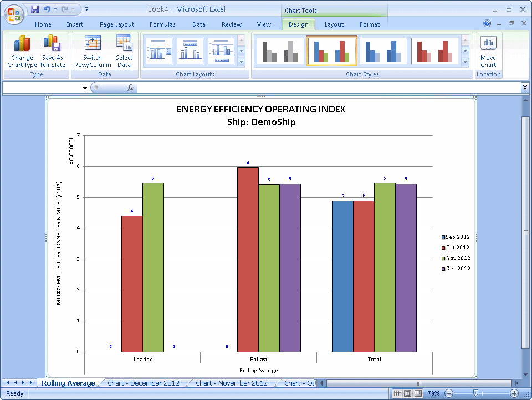Select the vertical axis title
The width and height of the screenshot is (532, 400).
pyautogui.click(x=59, y=243)
